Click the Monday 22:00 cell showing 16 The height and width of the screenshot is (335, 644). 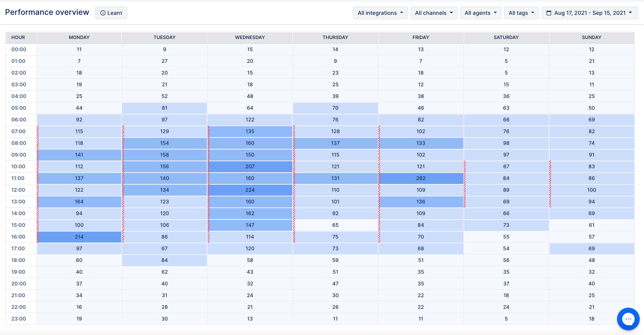click(x=79, y=307)
